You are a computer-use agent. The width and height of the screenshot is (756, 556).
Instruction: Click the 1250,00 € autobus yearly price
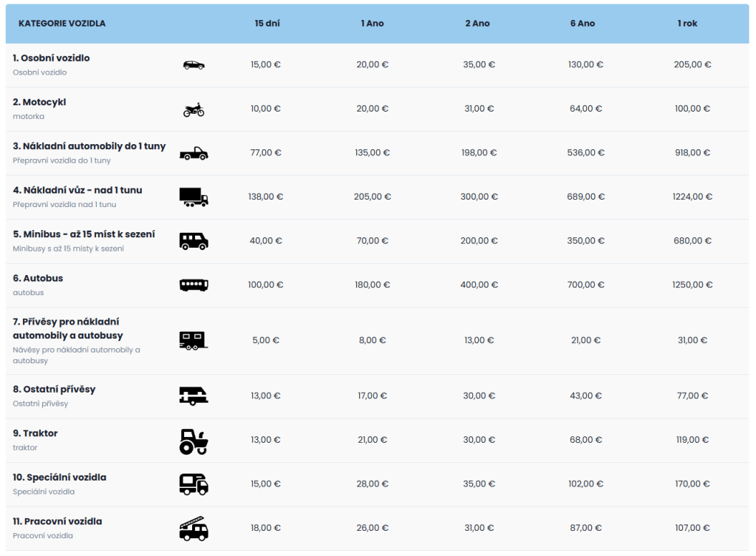pyautogui.click(x=692, y=285)
